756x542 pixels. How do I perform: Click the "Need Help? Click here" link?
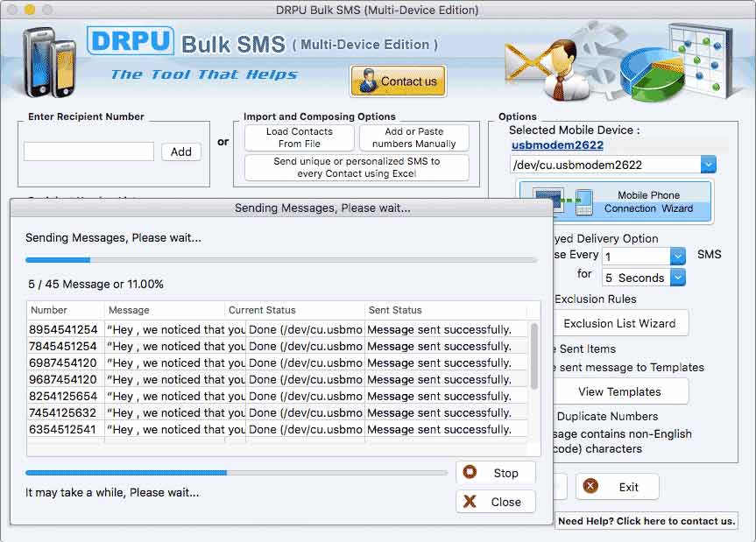point(647,520)
